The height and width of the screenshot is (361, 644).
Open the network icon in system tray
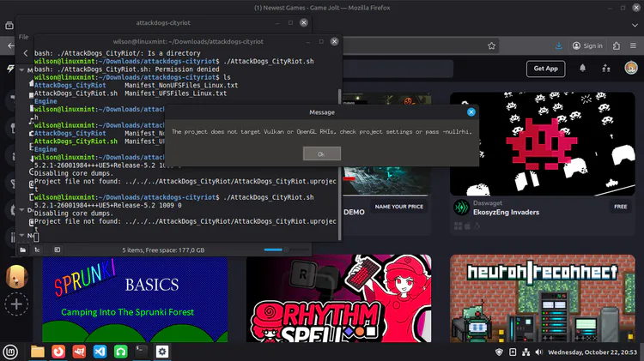526,352
